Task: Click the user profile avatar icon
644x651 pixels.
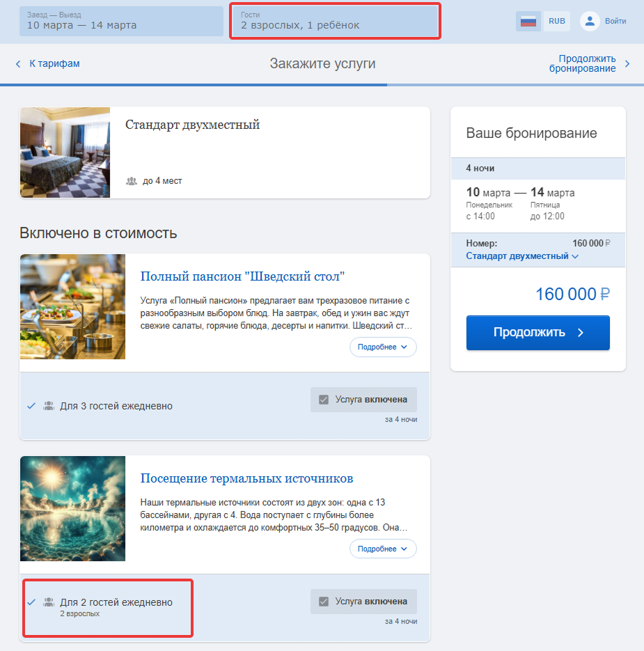Action: tap(590, 21)
